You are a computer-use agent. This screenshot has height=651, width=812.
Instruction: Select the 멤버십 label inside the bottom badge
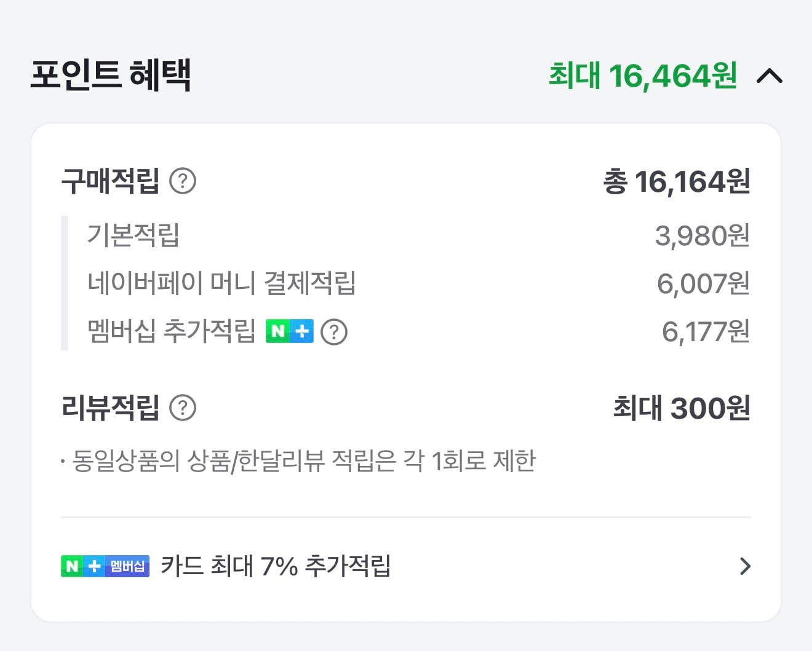(x=127, y=566)
